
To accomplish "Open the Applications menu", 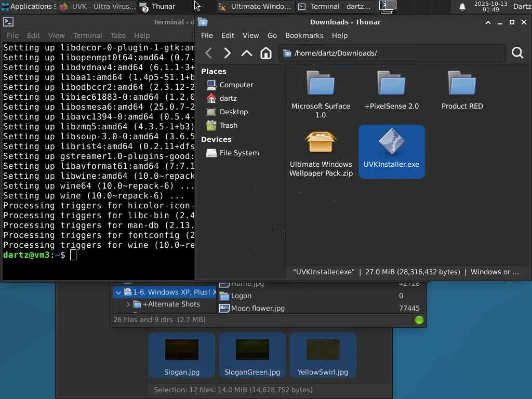I will tap(28, 6).
